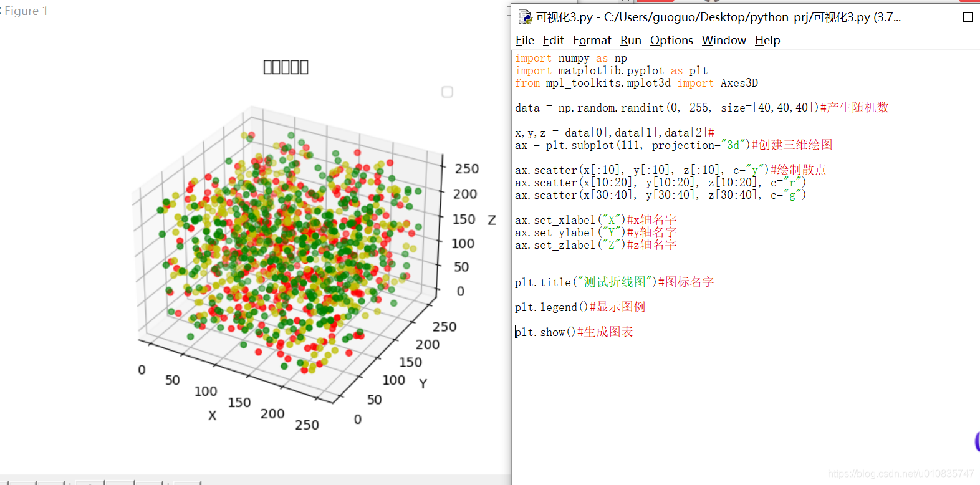The width and height of the screenshot is (980, 485).
Task: Click the plt.show() code line
Action: (574, 332)
